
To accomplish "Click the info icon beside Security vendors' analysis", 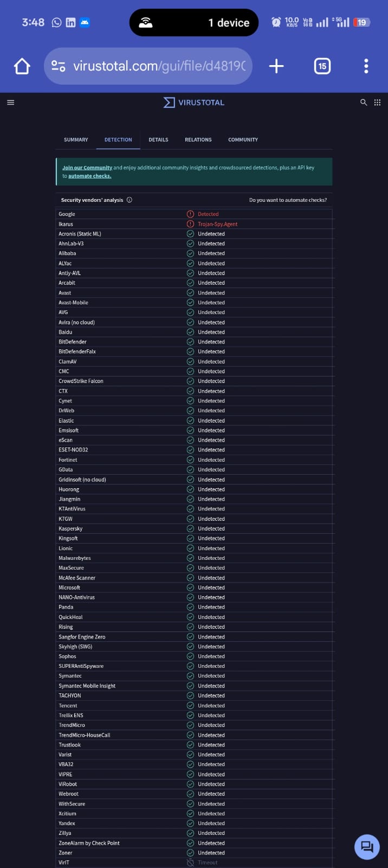I will [x=129, y=200].
